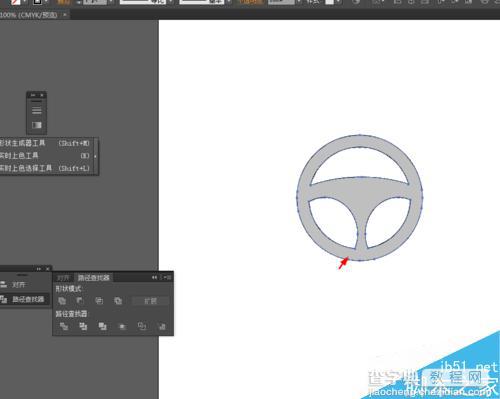Collapse the Pathfinder panel with double arrows

click(154, 277)
